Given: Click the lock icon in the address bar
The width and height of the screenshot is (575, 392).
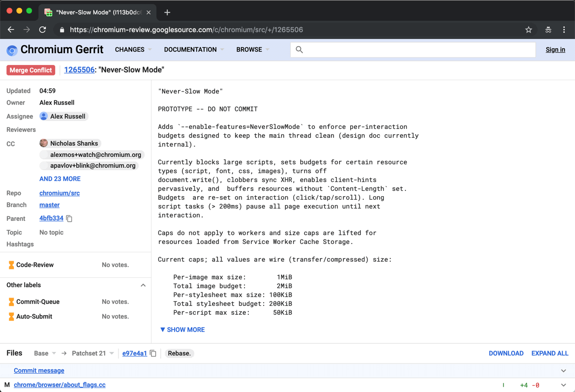Looking at the screenshot, I should pos(62,30).
